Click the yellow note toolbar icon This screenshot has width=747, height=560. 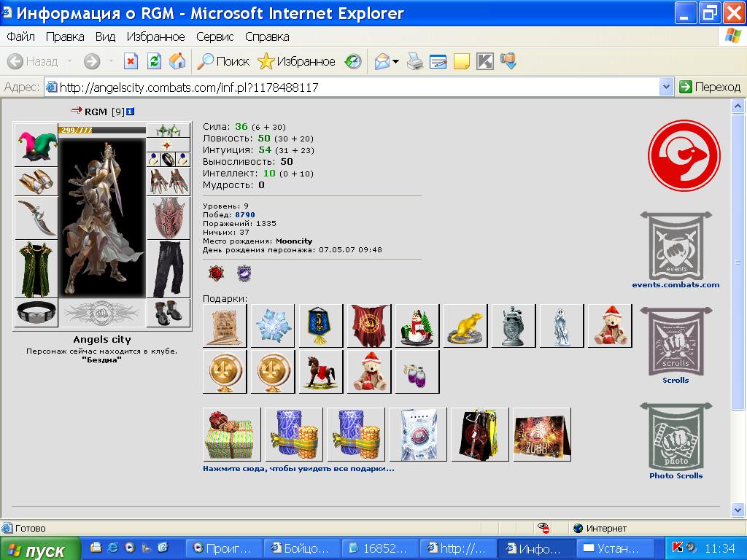[x=461, y=61]
